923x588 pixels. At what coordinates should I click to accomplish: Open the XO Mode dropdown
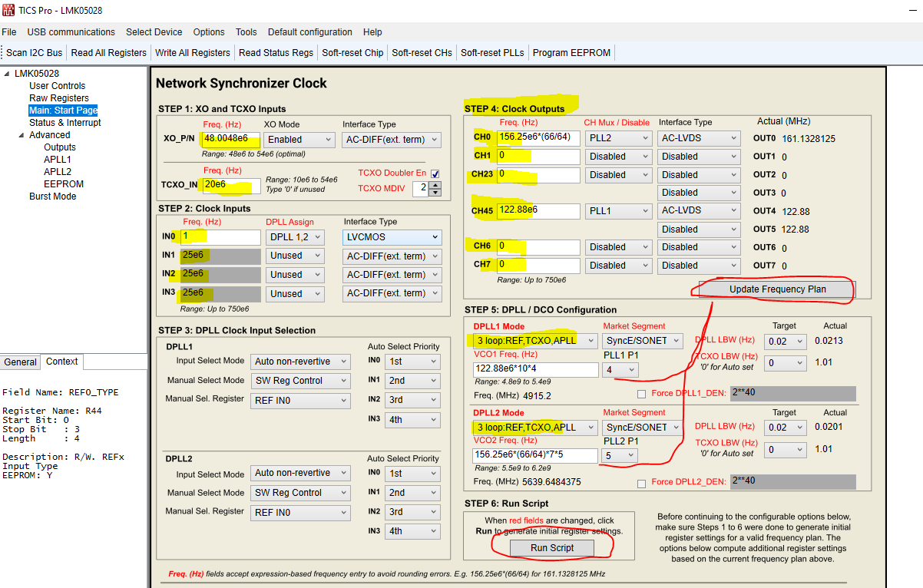[299, 140]
